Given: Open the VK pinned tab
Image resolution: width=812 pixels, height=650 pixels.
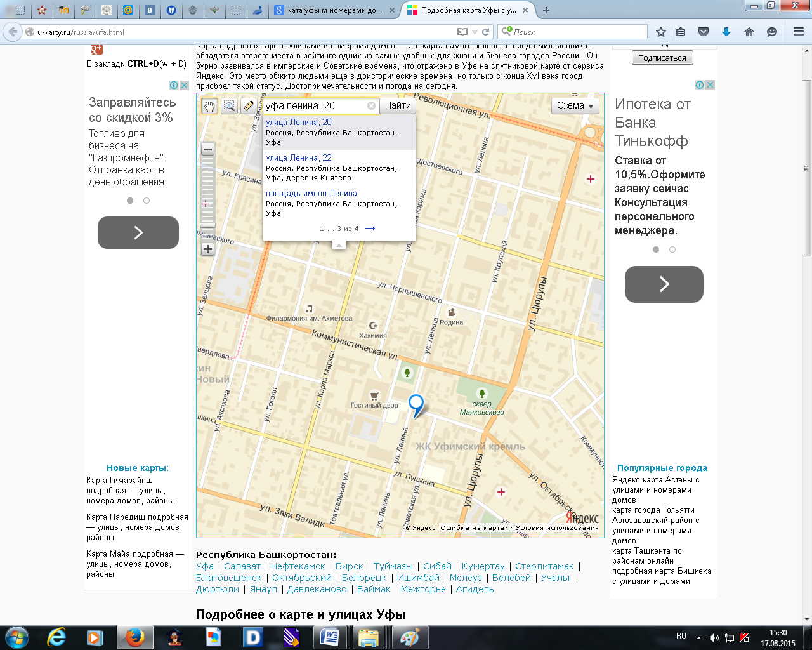Looking at the screenshot, I should click(x=150, y=10).
